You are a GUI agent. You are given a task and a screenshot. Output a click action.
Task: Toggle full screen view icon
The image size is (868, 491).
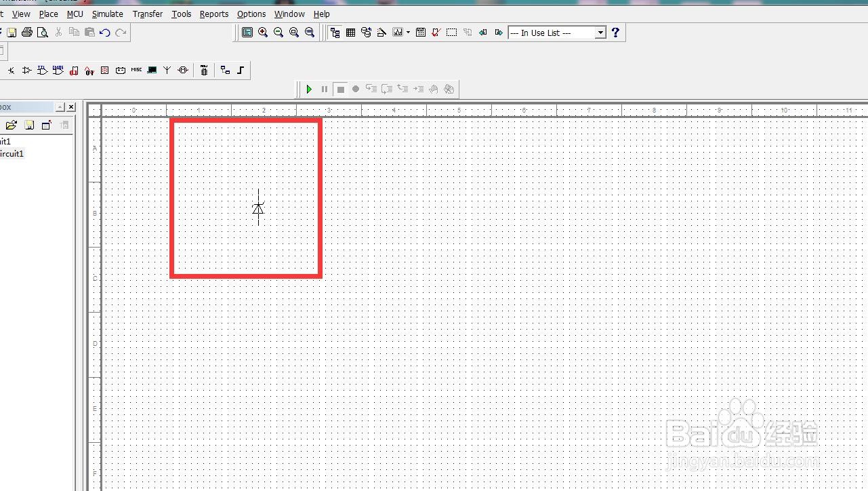(x=247, y=33)
